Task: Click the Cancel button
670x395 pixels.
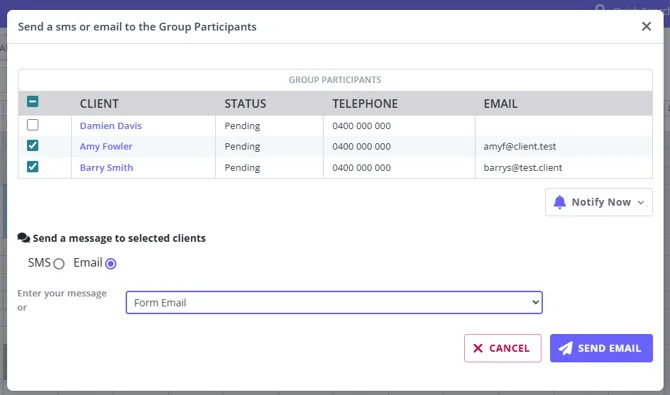Action: tap(502, 348)
